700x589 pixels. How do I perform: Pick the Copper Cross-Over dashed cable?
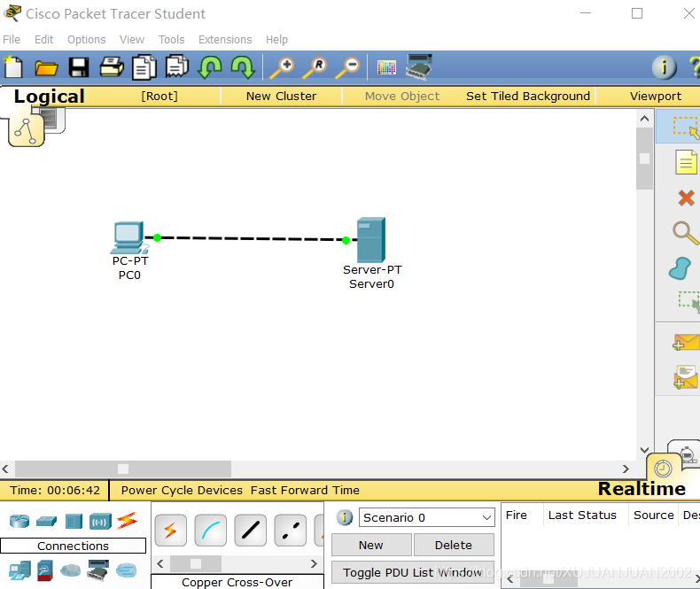point(291,531)
